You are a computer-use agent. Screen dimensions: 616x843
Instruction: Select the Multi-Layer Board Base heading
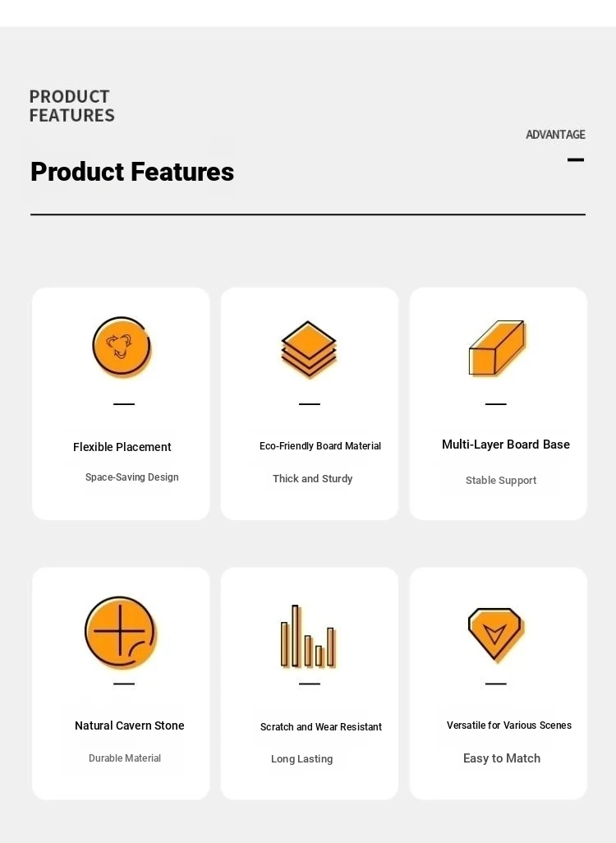point(506,444)
